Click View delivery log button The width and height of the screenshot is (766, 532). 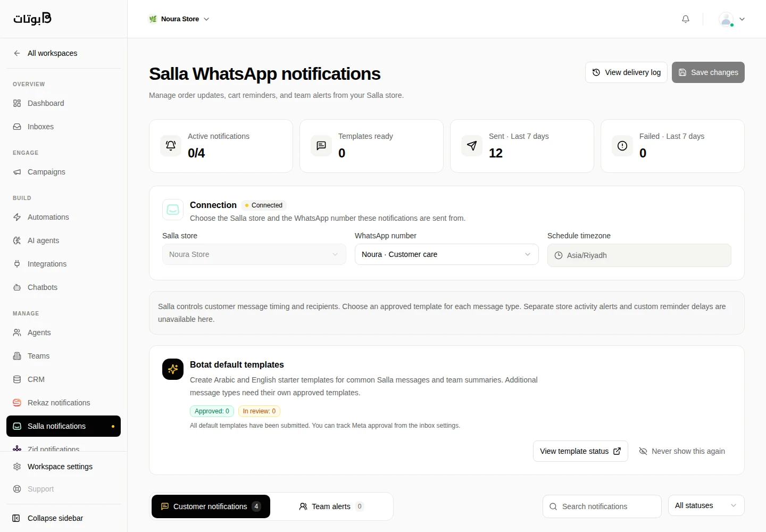coord(626,72)
